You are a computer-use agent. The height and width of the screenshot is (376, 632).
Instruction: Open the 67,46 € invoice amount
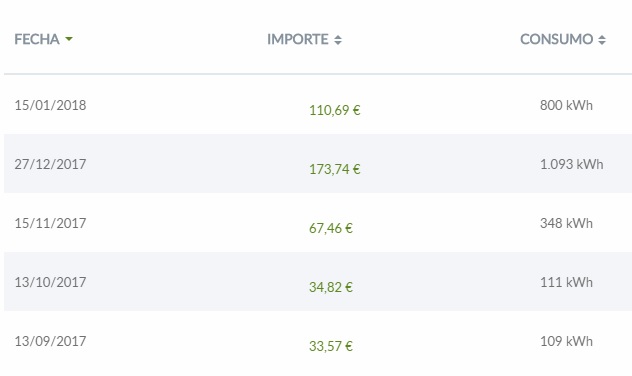coord(331,228)
